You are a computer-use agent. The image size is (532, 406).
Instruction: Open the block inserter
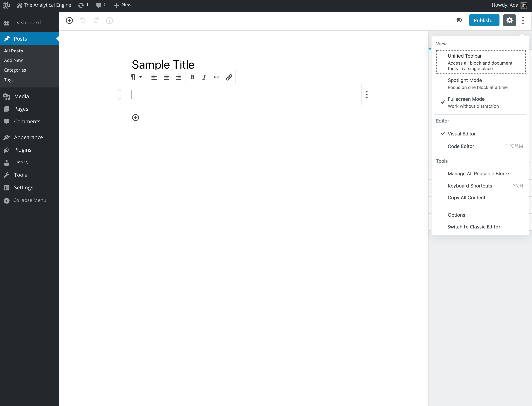pyautogui.click(x=69, y=20)
